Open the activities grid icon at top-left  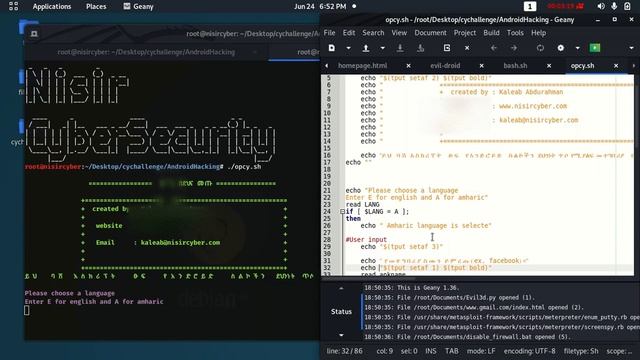(x=13, y=6)
